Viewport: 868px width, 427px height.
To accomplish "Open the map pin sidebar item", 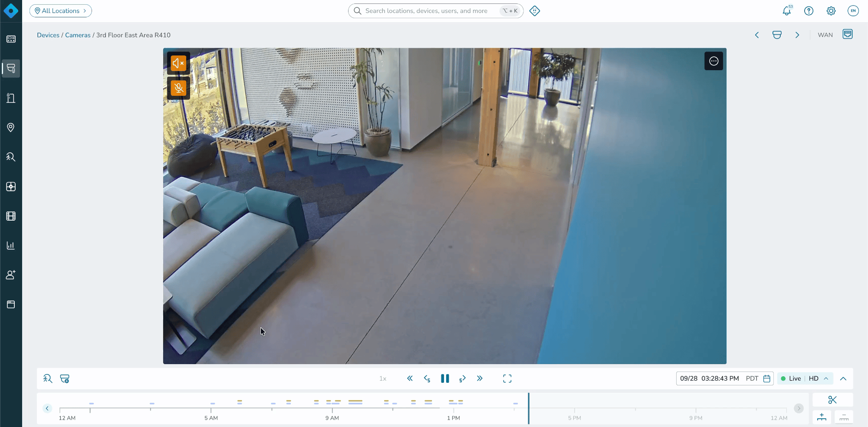I will pyautogui.click(x=11, y=127).
